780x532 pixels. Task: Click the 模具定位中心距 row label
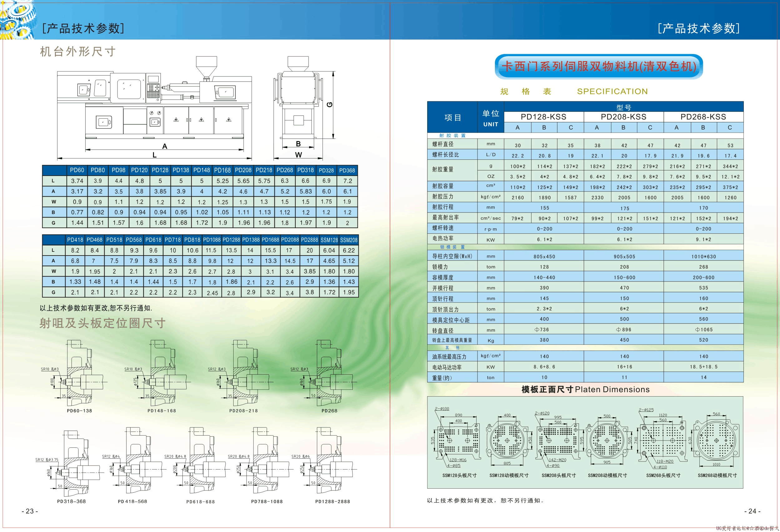pyautogui.click(x=451, y=320)
